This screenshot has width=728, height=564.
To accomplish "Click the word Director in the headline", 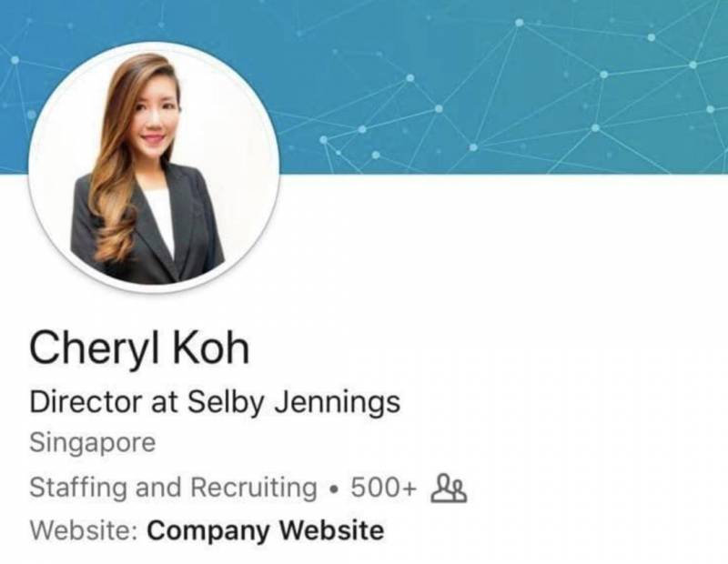I will pyautogui.click(x=86, y=402).
